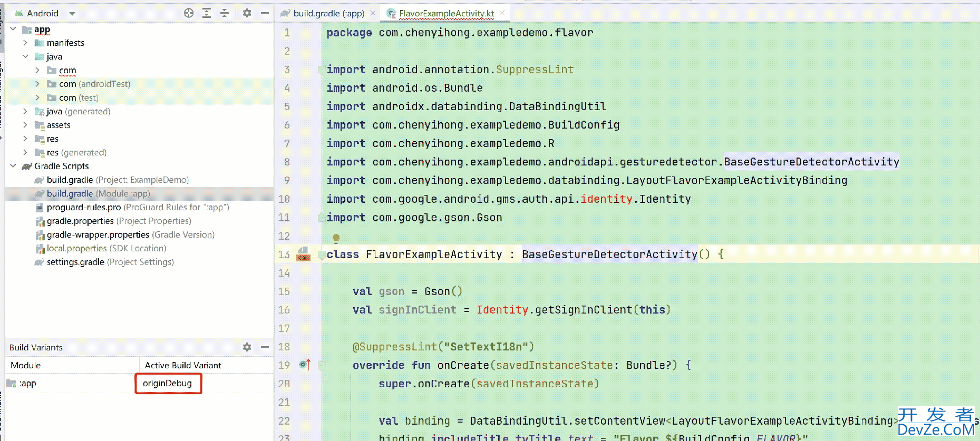Open Project panel settings gear
This screenshot has width=980, height=441.
tap(247, 13)
